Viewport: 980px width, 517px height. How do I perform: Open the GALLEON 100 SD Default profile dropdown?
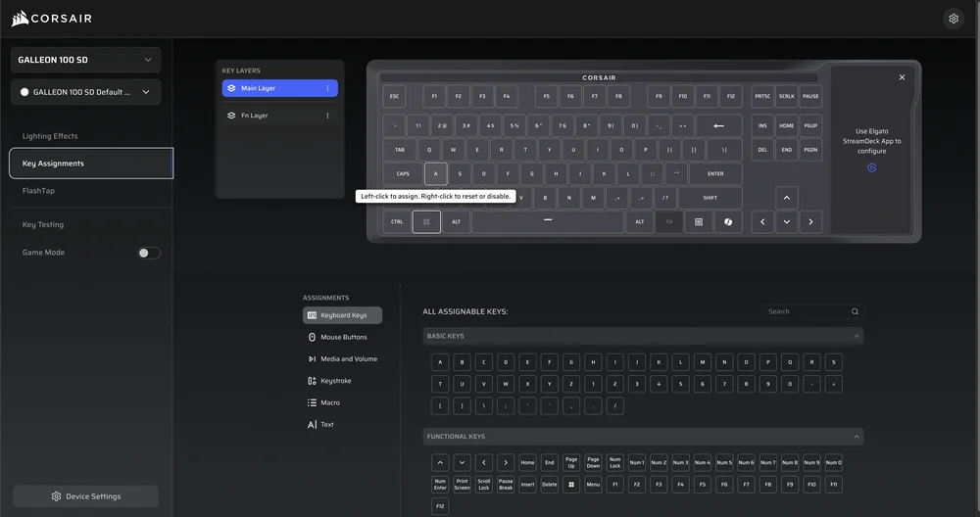click(86, 92)
